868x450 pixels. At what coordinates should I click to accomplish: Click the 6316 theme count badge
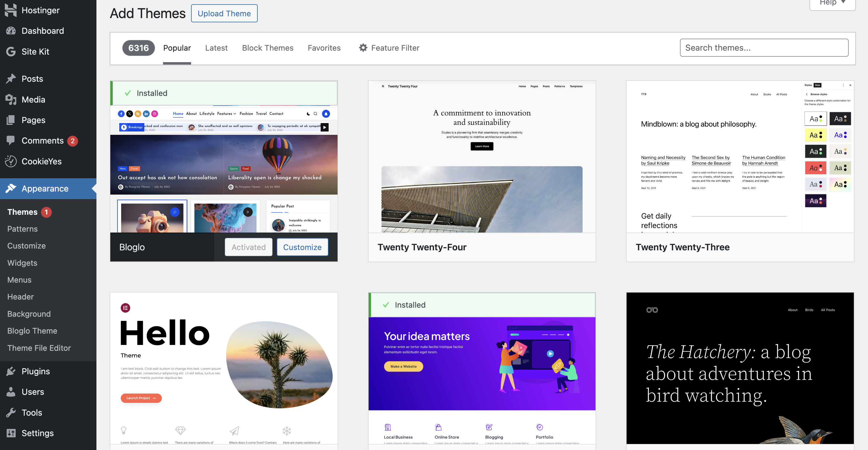click(x=139, y=48)
